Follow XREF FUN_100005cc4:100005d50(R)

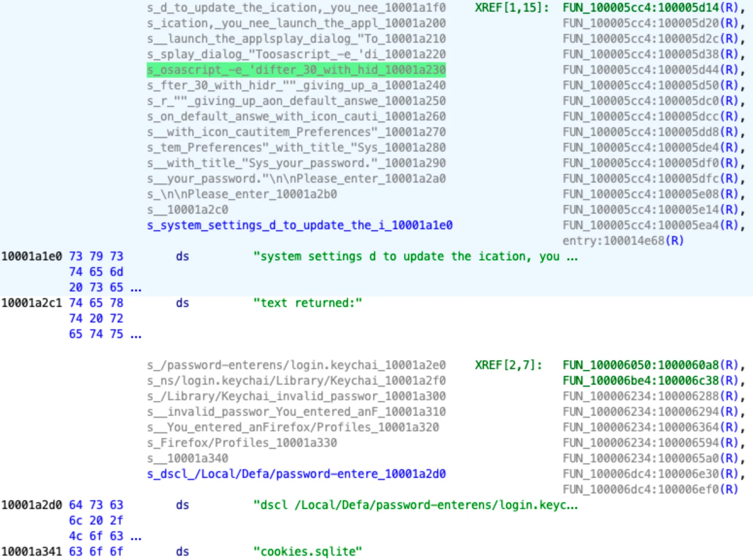coord(650,85)
